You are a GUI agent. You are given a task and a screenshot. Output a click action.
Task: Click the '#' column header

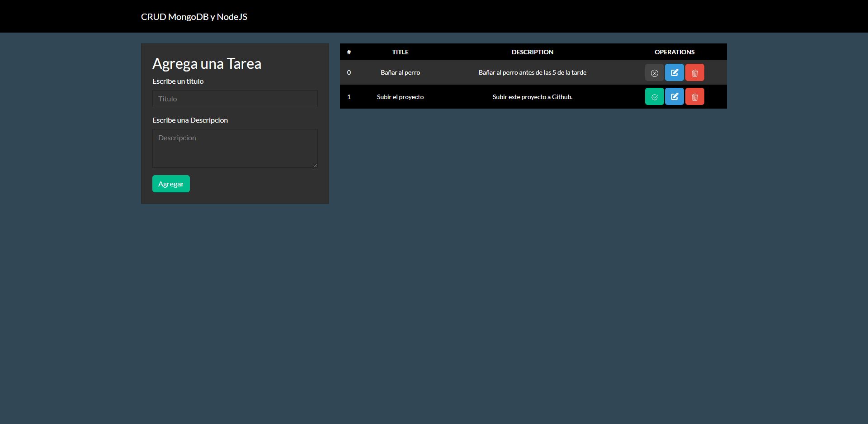[x=349, y=52]
